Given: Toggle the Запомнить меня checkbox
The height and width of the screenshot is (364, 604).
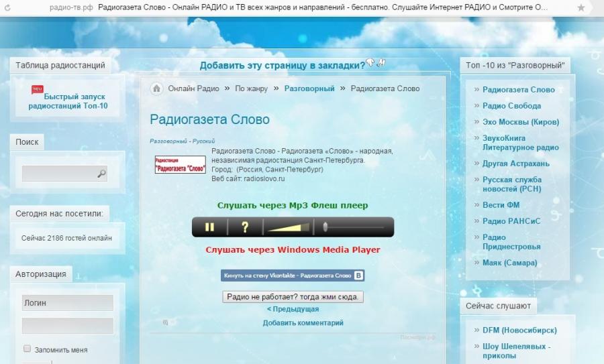Looking at the screenshot, I should pyautogui.click(x=28, y=349).
